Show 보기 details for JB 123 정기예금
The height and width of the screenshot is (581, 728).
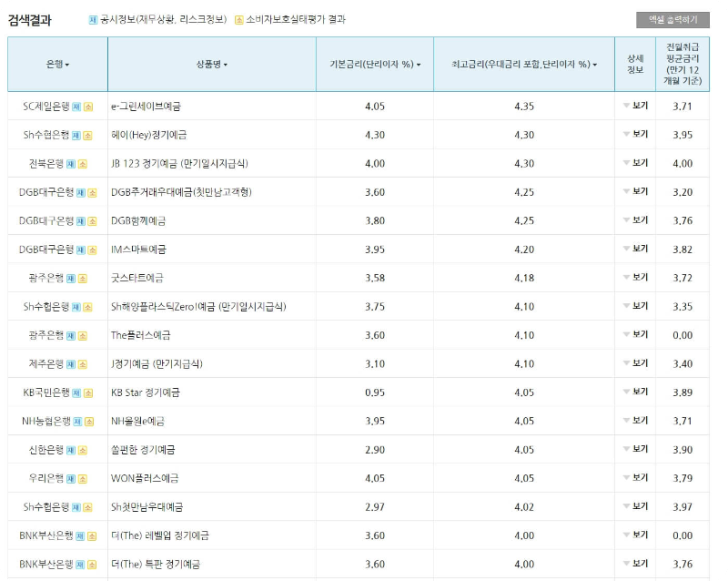point(635,163)
